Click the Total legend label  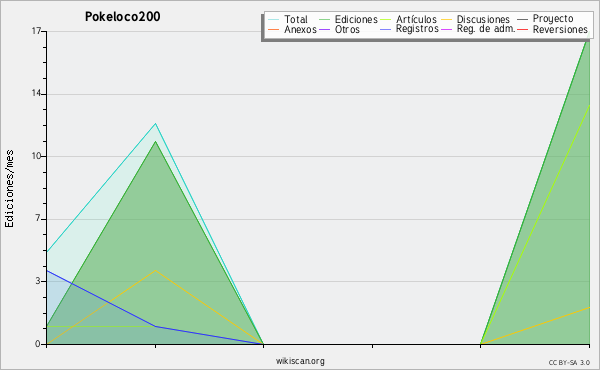pyautogui.click(x=296, y=19)
